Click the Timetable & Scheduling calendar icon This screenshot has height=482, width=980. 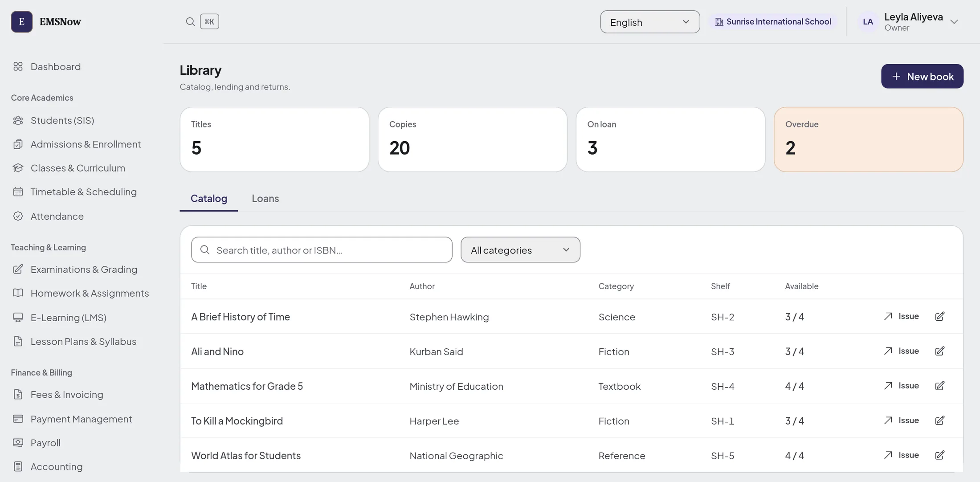18,192
